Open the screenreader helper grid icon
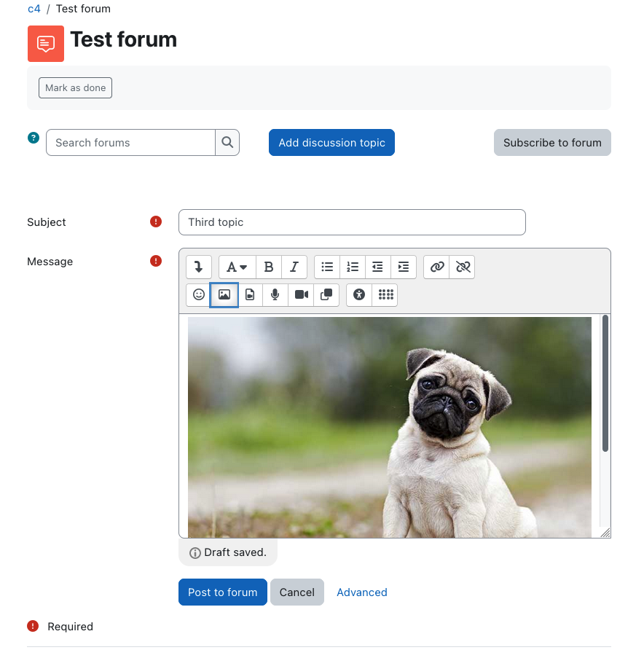The height and width of the screenshot is (650, 644). (385, 294)
